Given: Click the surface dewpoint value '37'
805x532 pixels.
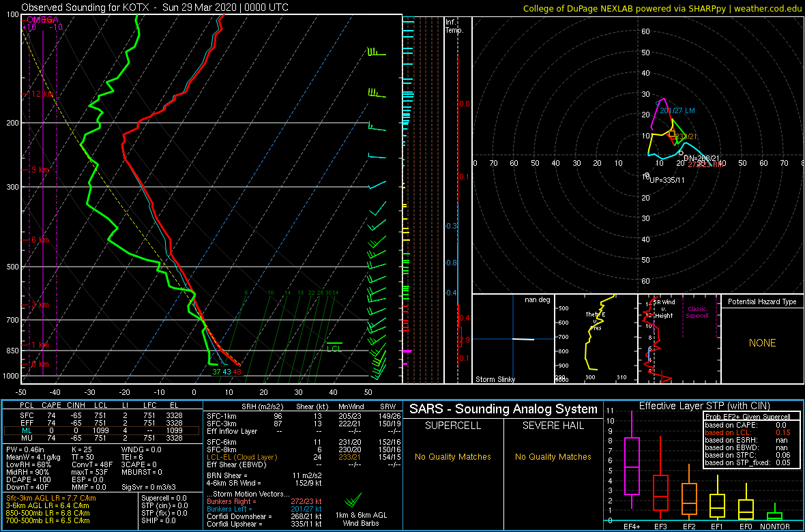Looking at the screenshot, I should click(x=216, y=372).
